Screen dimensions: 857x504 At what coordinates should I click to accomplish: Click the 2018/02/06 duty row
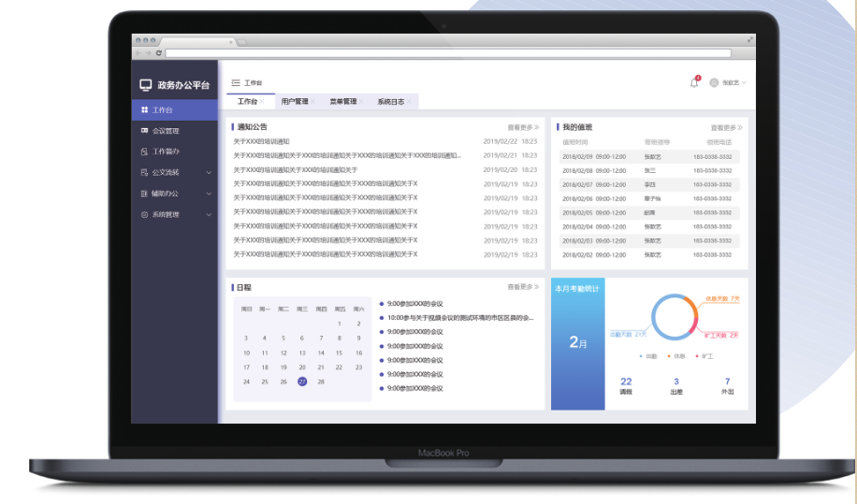649,199
